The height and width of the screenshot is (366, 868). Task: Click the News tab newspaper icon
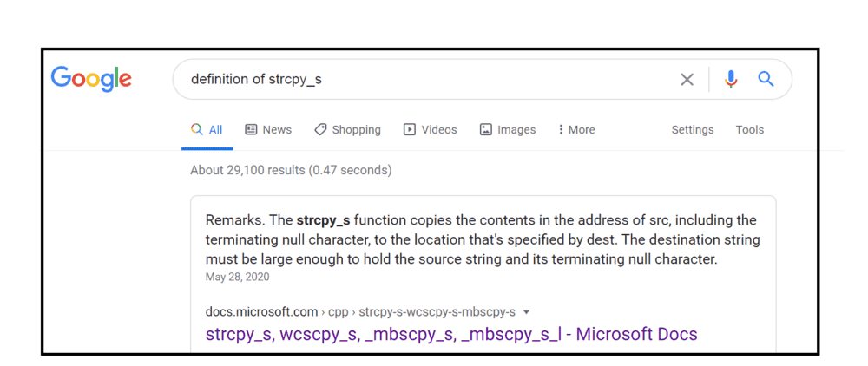pos(251,130)
